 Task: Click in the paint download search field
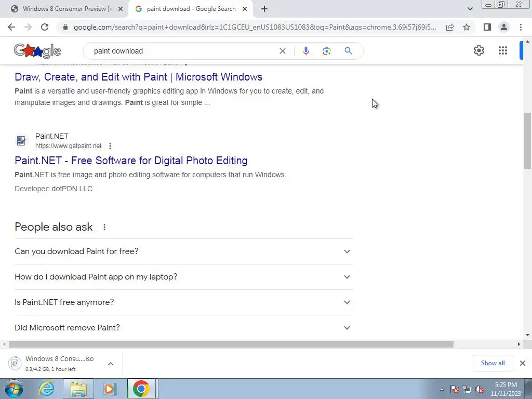coord(183,51)
